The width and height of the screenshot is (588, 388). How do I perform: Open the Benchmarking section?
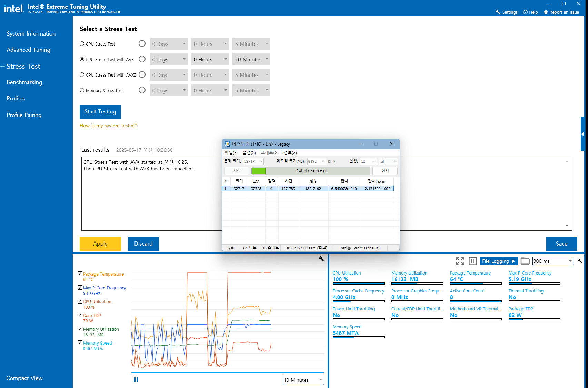pyautogui.click(x=24, y=82)
